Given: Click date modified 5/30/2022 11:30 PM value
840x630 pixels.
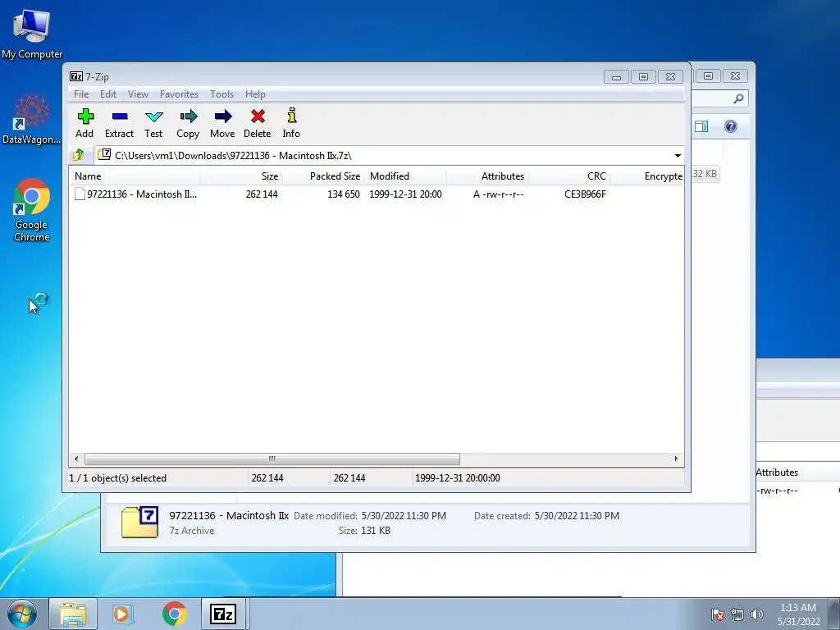Looking at the screenshot, I should pyautogui.click(x=404, y=516).
